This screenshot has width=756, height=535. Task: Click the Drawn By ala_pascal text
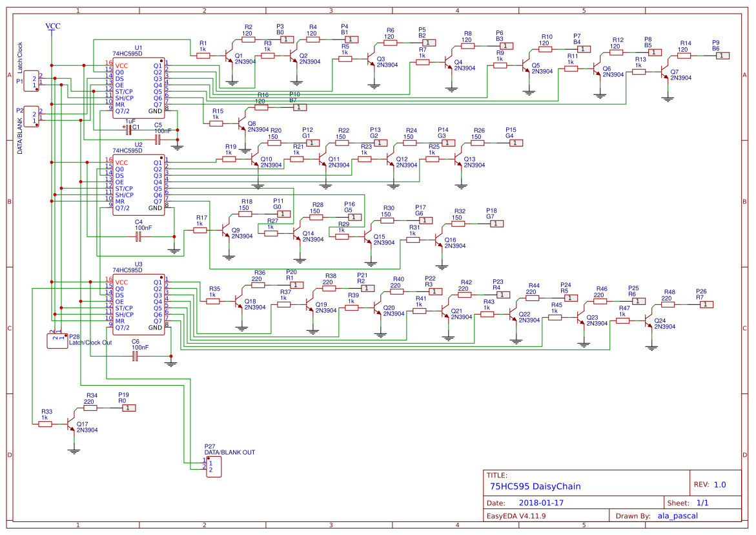point(677,515)
